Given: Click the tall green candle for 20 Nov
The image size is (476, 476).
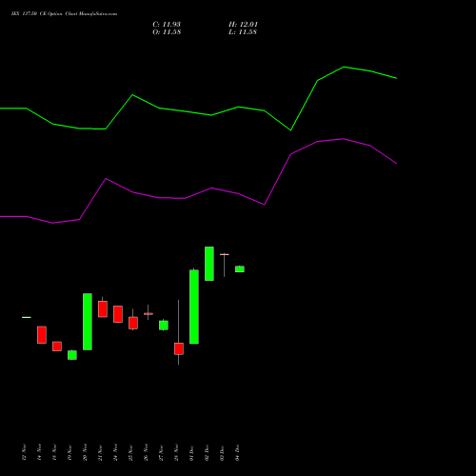Looking at the screenshot, I should (x=88, y=322).
